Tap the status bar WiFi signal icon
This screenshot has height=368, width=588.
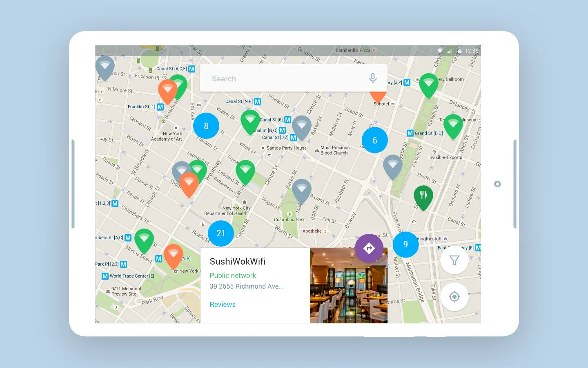[x=440, y=51]
